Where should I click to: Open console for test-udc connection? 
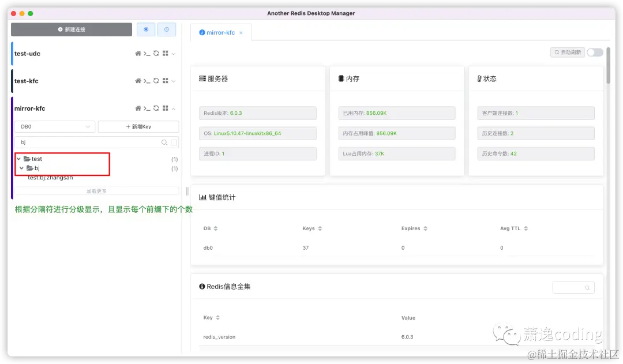147,53
